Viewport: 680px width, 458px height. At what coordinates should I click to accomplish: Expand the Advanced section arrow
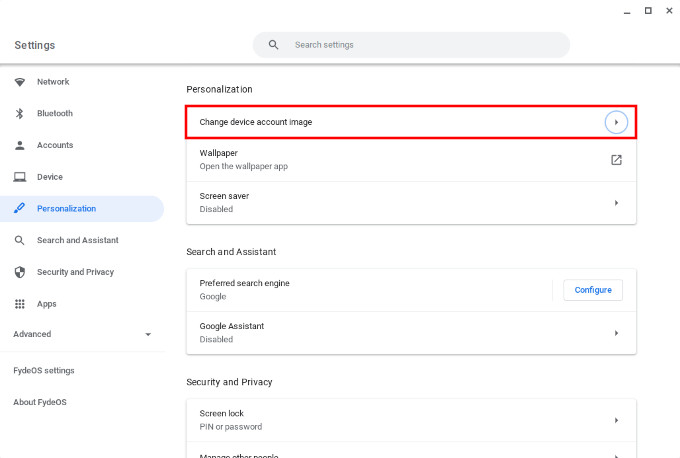point(148,334)
